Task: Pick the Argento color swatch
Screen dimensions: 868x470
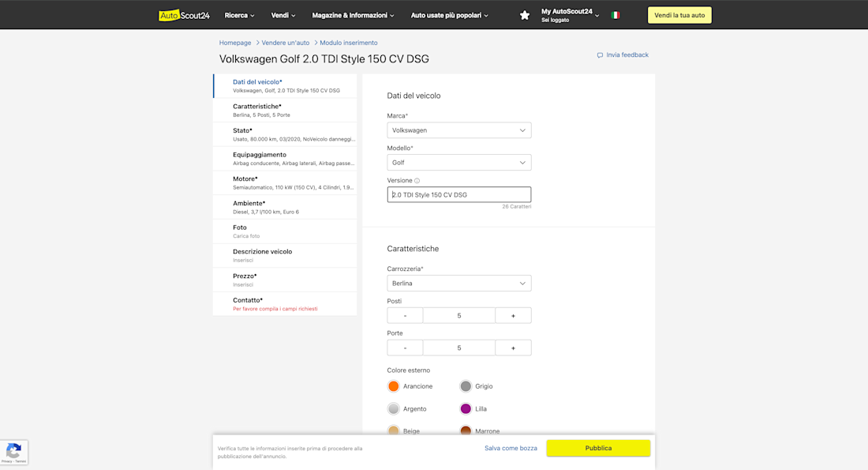Action: pos(394,408)
